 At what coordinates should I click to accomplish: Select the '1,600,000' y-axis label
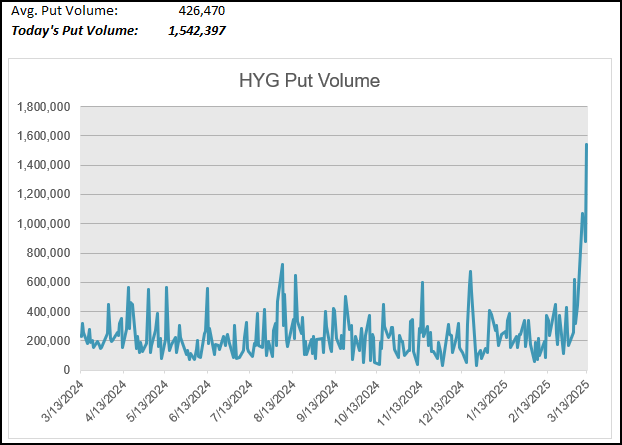(x=44, y=136)
